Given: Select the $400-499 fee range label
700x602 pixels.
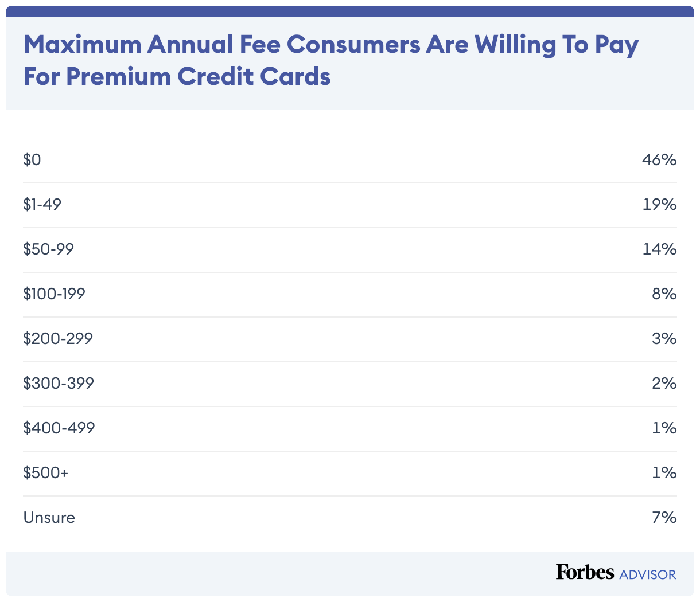Looking at the screenshot, I should tap(59, 428).
